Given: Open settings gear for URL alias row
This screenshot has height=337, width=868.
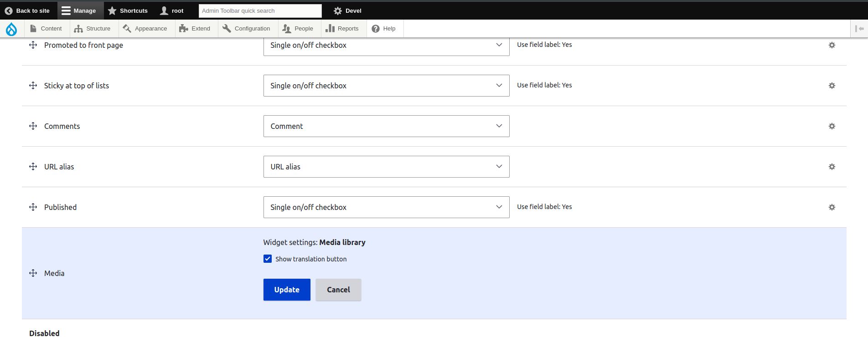Looking at the screenshot, I should [x=832, y=167].
